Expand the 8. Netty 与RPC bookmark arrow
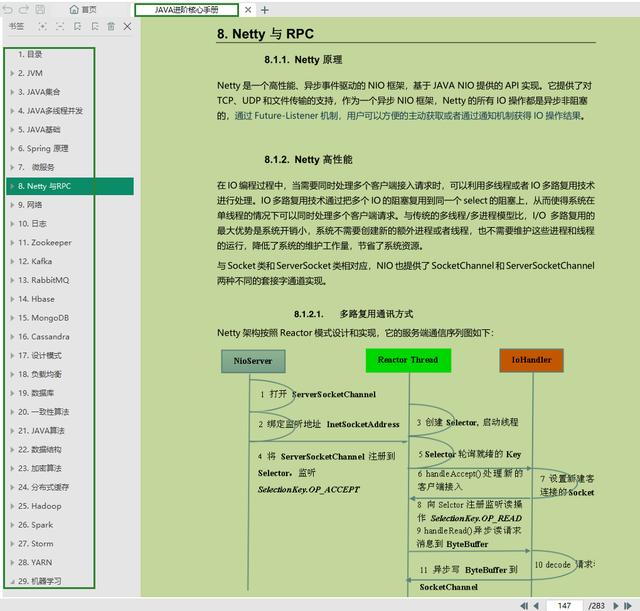Screen dimensions: 640x611 [x=12, y=186]
